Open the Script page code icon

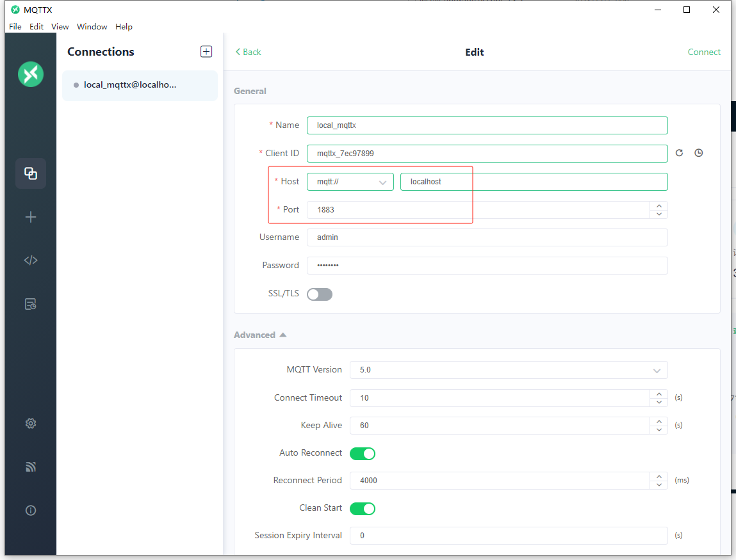point(31,260)
